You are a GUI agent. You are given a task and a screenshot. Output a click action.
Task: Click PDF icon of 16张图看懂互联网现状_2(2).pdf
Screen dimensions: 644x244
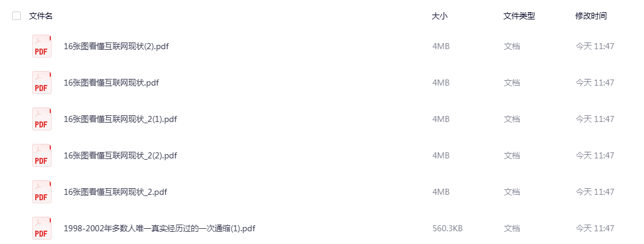(x=42, y=155)
